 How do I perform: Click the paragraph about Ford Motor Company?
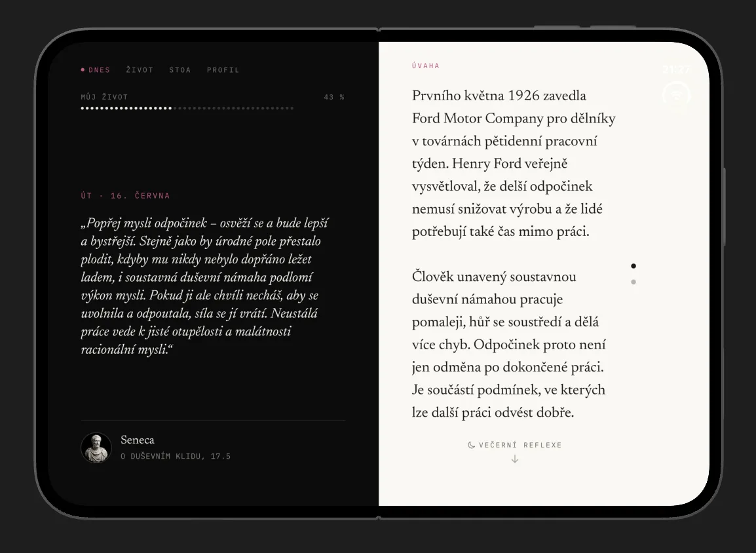pos(514,163)
